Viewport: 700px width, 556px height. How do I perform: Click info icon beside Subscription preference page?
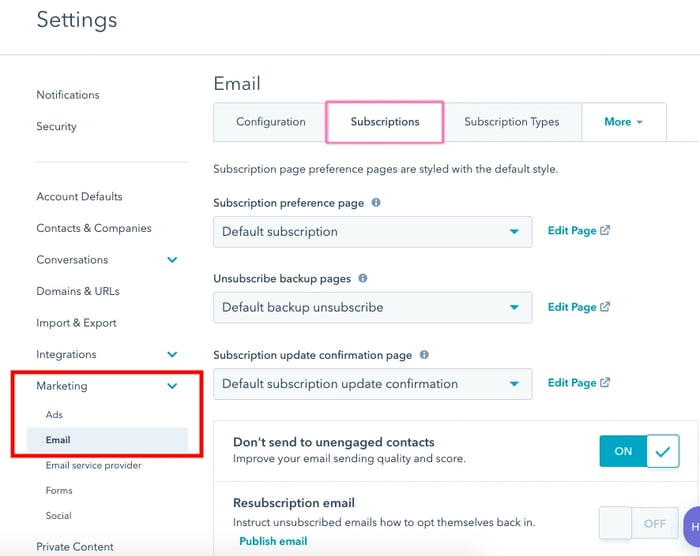pos(376,202)
